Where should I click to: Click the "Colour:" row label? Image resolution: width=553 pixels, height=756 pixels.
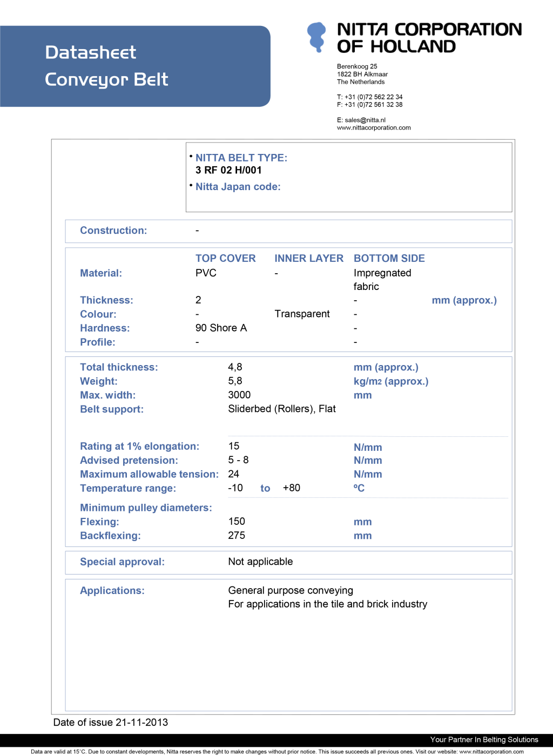[x=98, y=314]
